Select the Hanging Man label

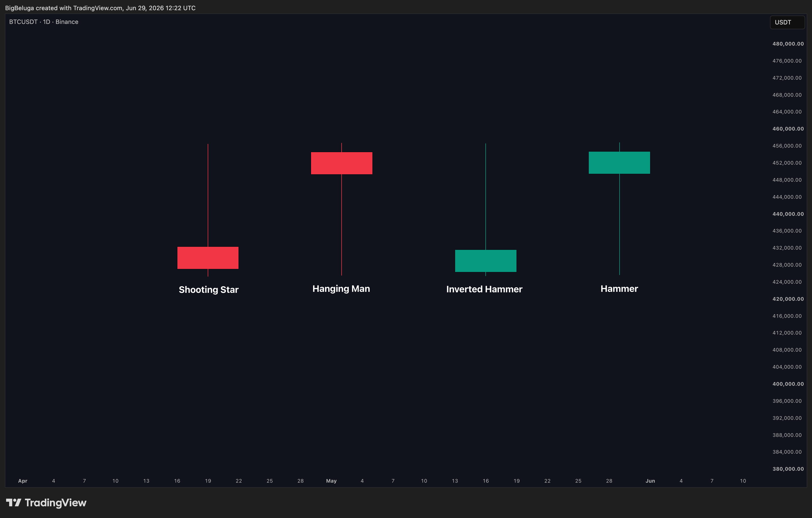pos(341,289)
